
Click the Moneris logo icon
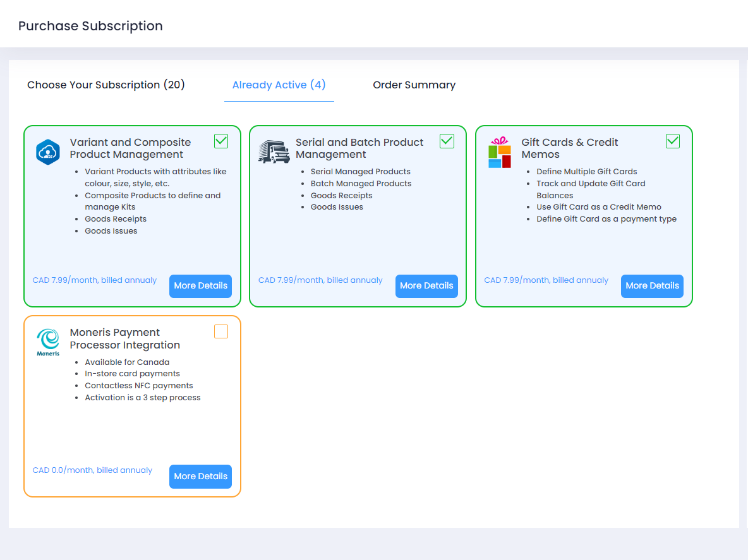[x=48, y=343]
